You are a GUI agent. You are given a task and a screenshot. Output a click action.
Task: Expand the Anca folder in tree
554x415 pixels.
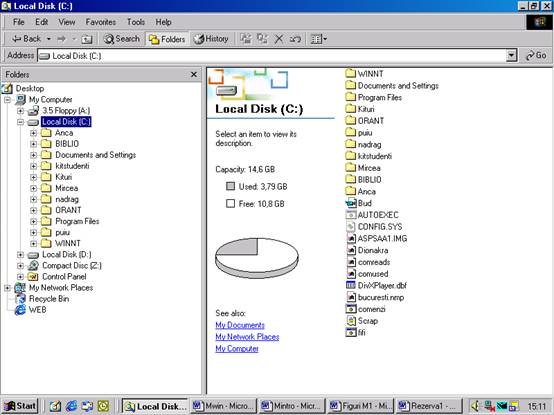pyautogui.click(x=34, y=133)
